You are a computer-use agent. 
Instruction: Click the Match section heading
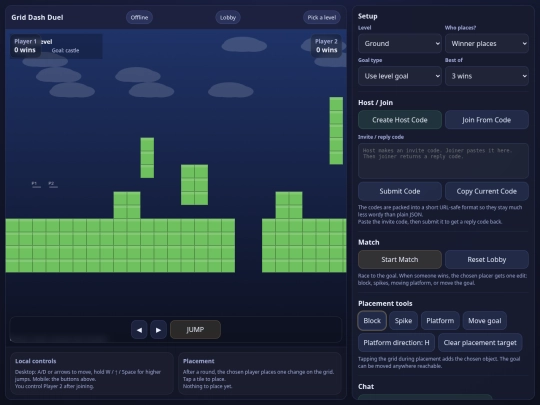[x=368, y=242]
